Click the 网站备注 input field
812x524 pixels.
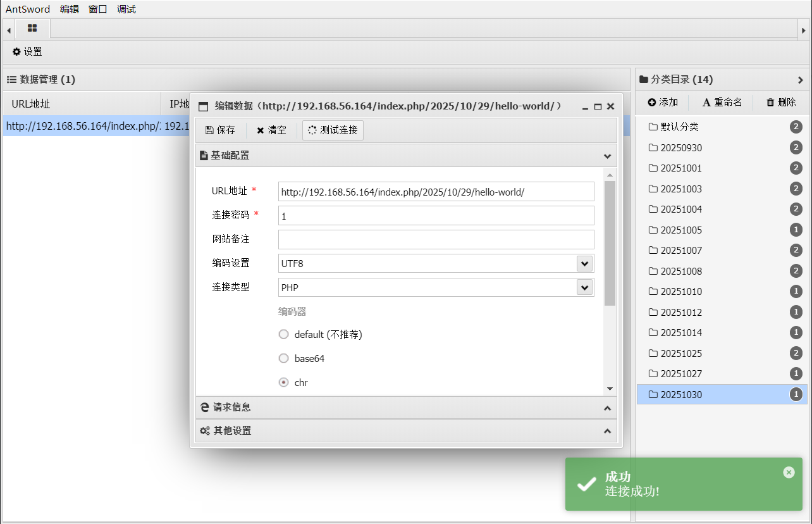coord(436,239)
